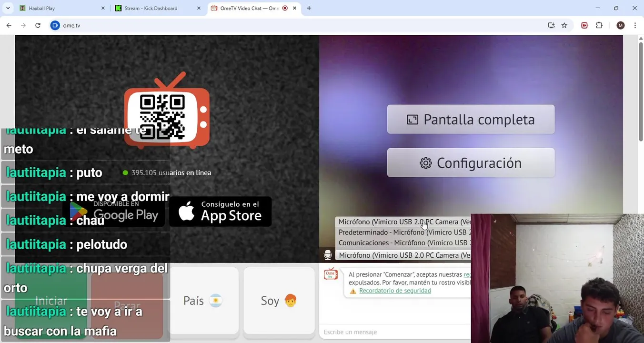This screenshot has height=343, width=644.
Task: Click the Escribe un mensaje field
Action: [x=395, y=332]
